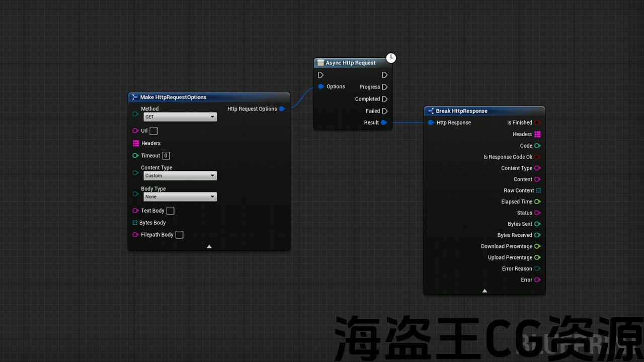Click the Timeout value field
The width and height of the screenshot is (644, 362).
pyautogui.click(x=166, y=156)
